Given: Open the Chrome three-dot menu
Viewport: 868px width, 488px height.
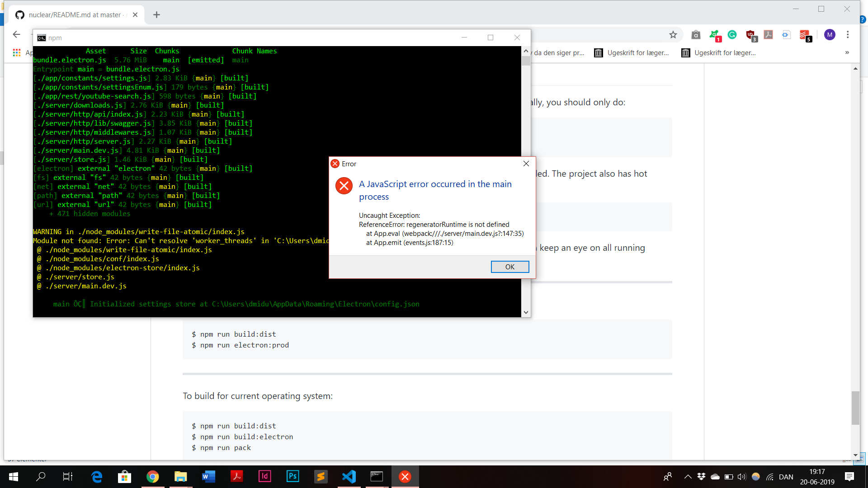Looking at the screenshot, I should (x=848, y=34).
